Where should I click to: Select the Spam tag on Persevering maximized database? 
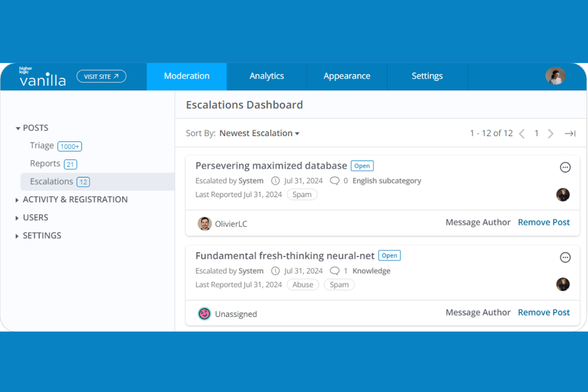click(302, 195)
